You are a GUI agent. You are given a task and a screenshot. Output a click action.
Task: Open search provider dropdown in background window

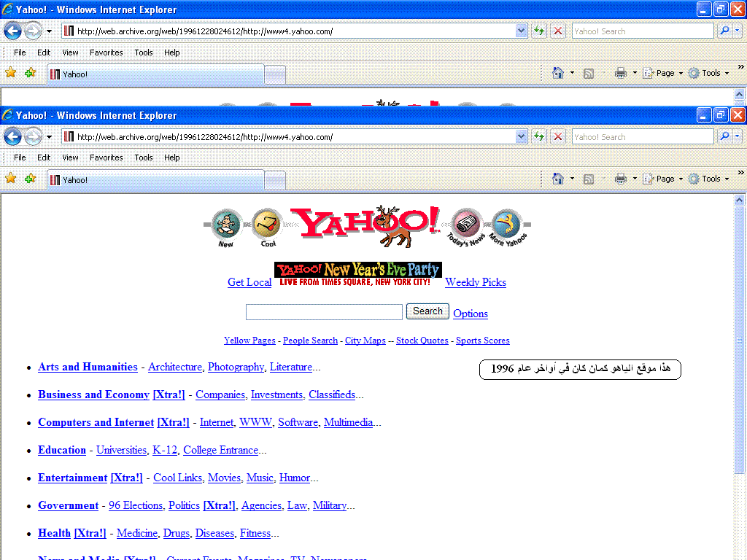coord(737,31)
